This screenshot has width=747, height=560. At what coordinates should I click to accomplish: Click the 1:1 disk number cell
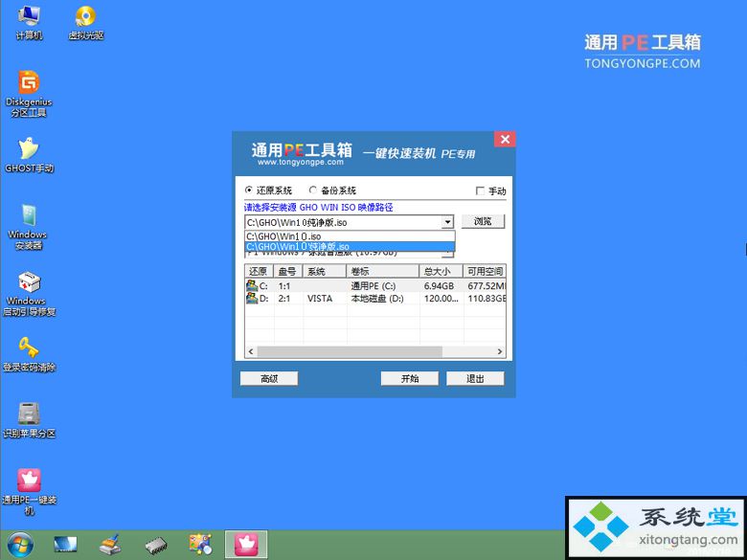point(284,286)
